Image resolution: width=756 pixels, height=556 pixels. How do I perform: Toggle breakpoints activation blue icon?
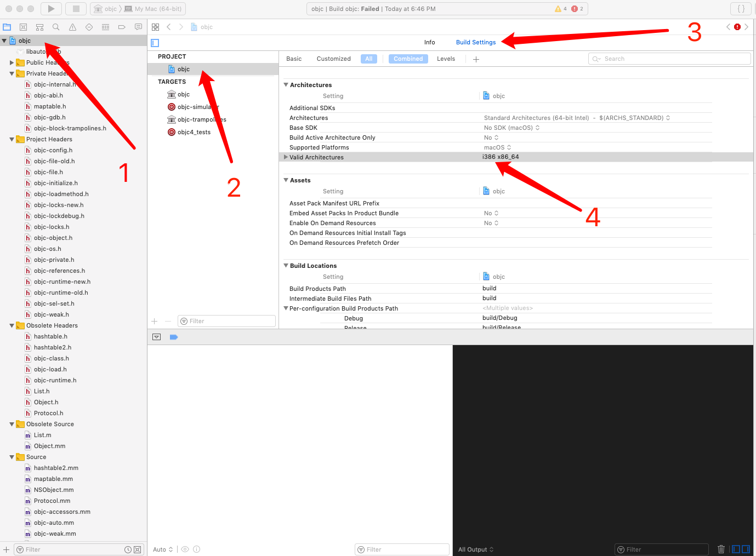pyautogui.click(x=174, y=337)
